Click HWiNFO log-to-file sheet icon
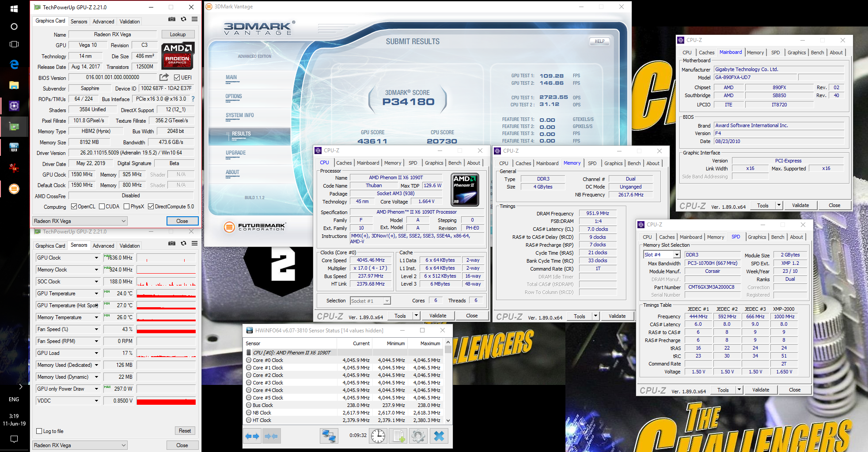The width and height of the screenshot is (868, 452). (x=398, y=436)
